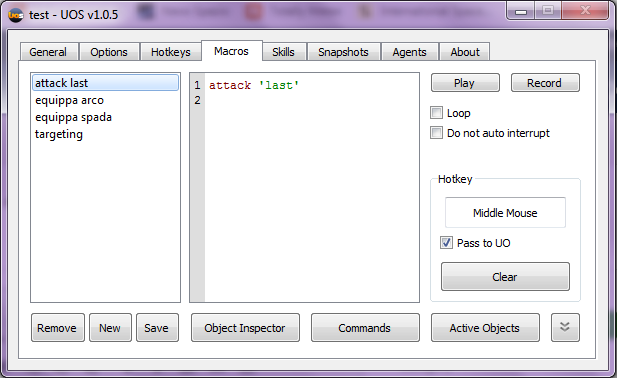Click the script line attack 'last'
Screen dimensions: 617x378
[254, 85]
